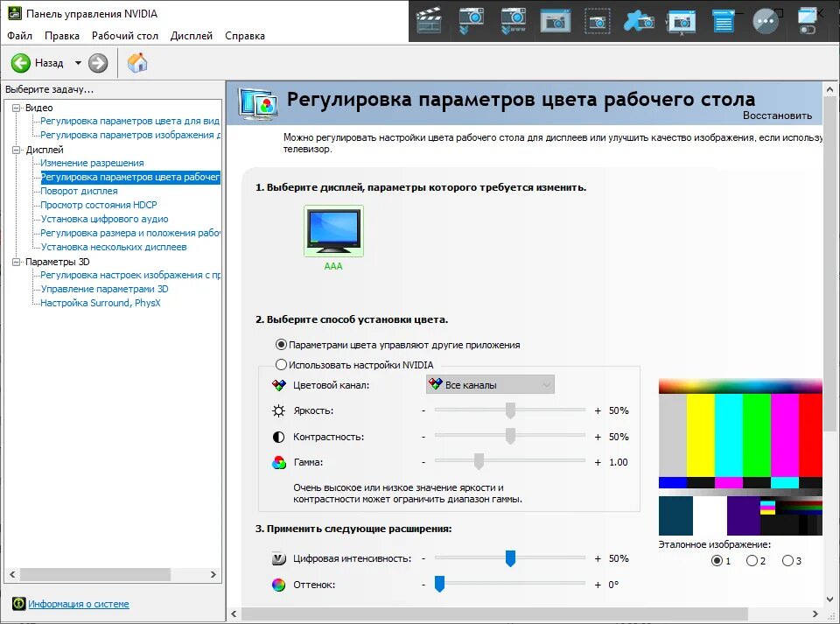The image size is (840, 624).
Task: Choose reference image 3 radio button
Action: (x=787, y=561)
